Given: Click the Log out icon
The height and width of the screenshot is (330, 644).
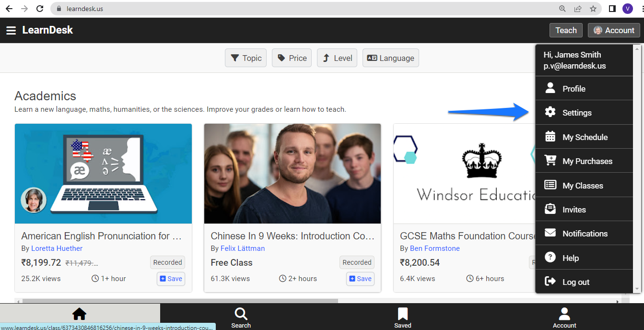Looking at the screenshot, I should tap(550, 282).
